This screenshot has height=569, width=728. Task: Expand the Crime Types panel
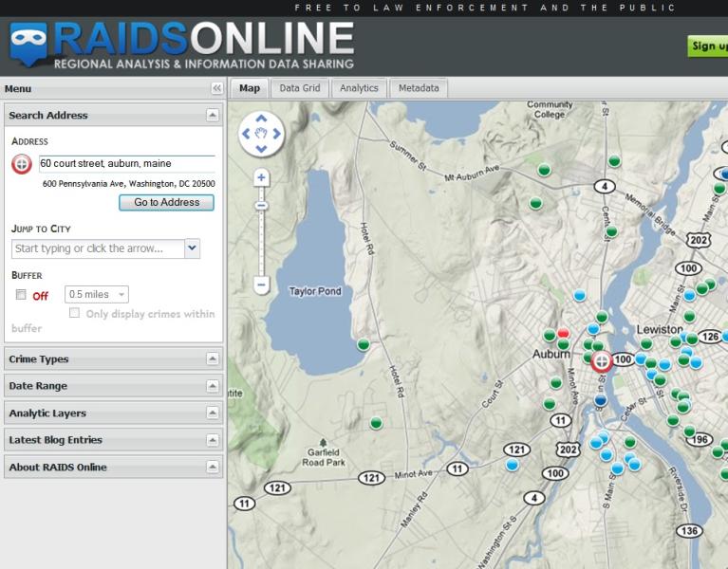pyautogui.click(x=213, y=358)
